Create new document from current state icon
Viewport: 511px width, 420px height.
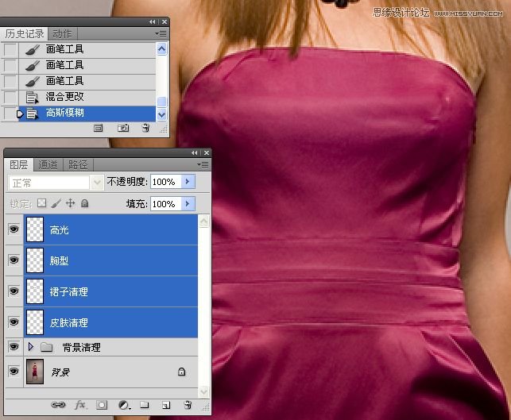98,128
